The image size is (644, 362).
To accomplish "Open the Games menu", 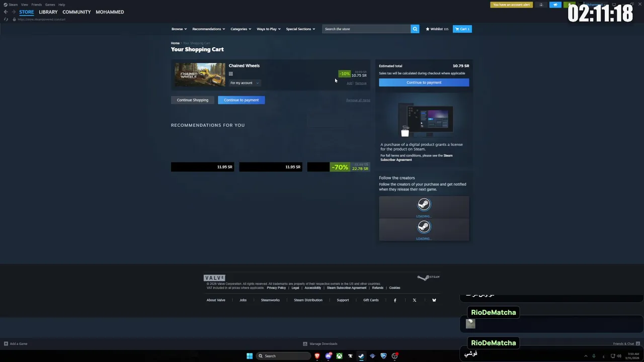I will click(50, 5).
